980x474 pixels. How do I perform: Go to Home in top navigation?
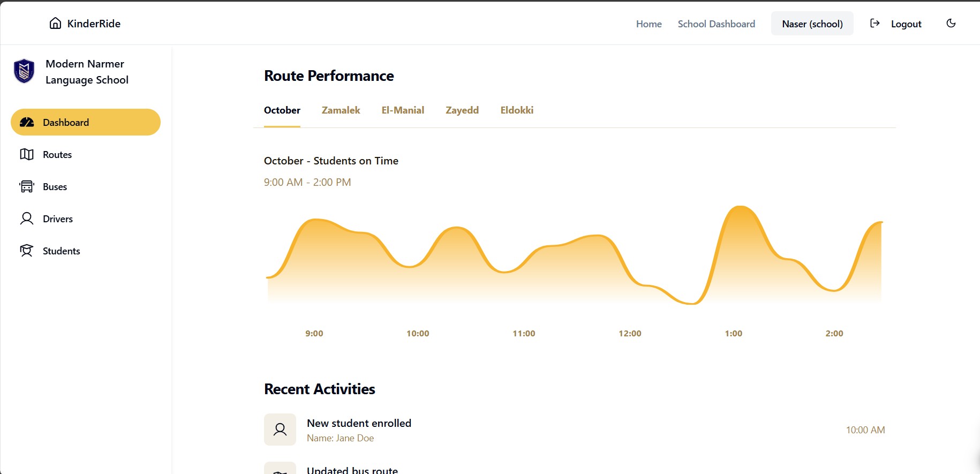pos(649,24)
